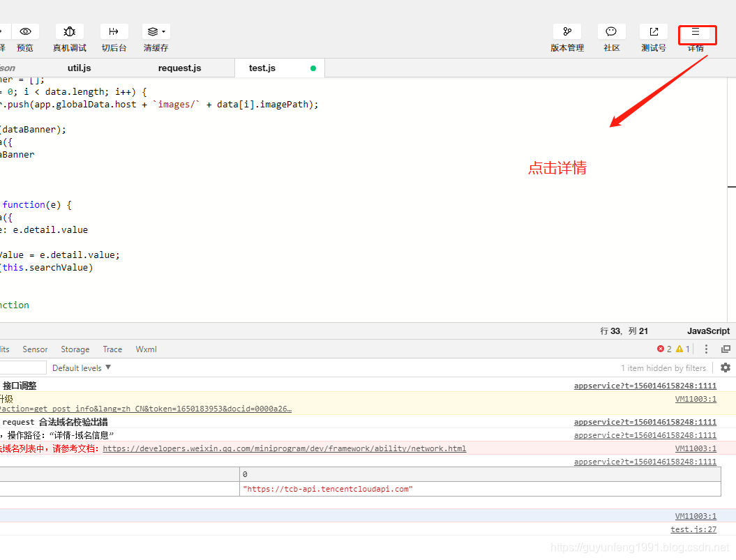
Task: Expand the 清缓存 dropdown arrow
Action: coord(164,31)
